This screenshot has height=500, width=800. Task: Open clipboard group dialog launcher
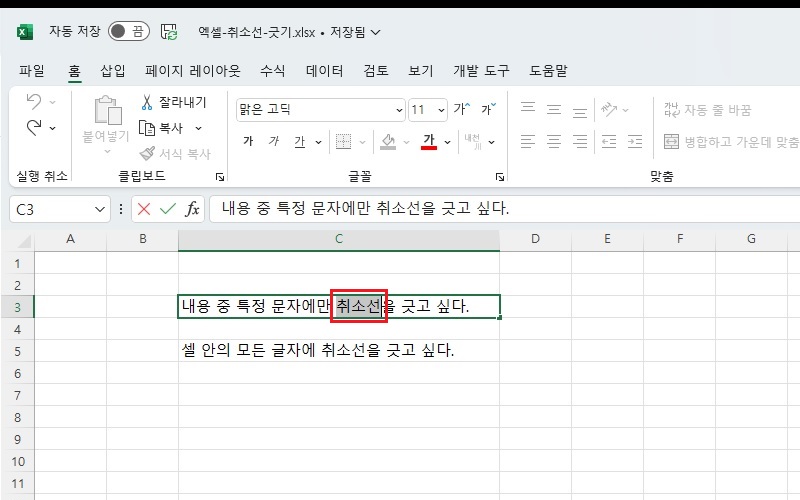[220, 177]
